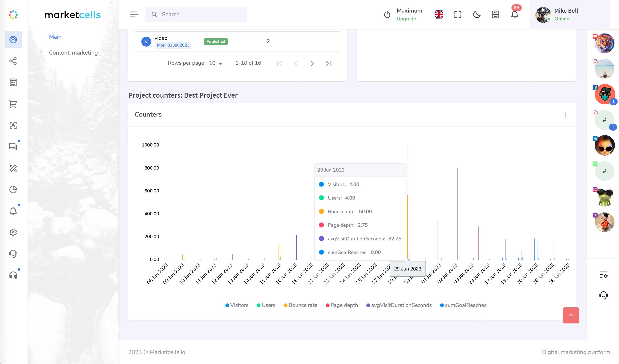Open language selector UK flag
Screen dimensions: 619x364
tap(439, 15)
